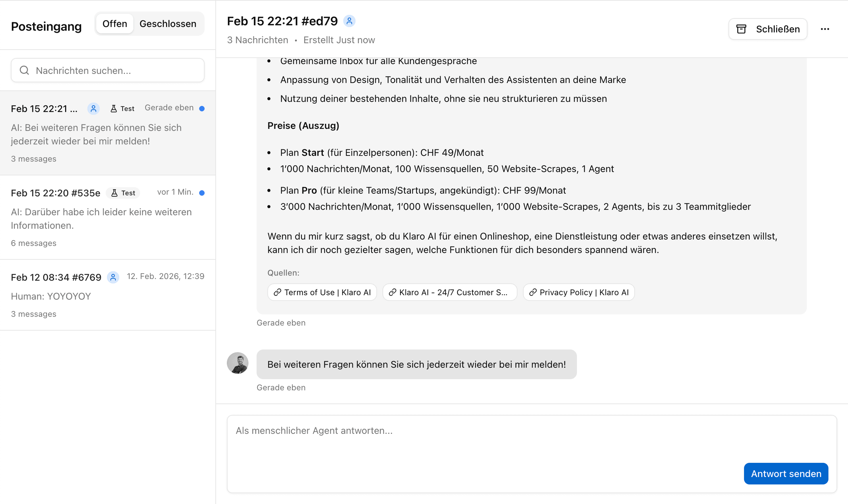
Task: Open the Terms of Use source chip
Action: click(x=321, y=292)
